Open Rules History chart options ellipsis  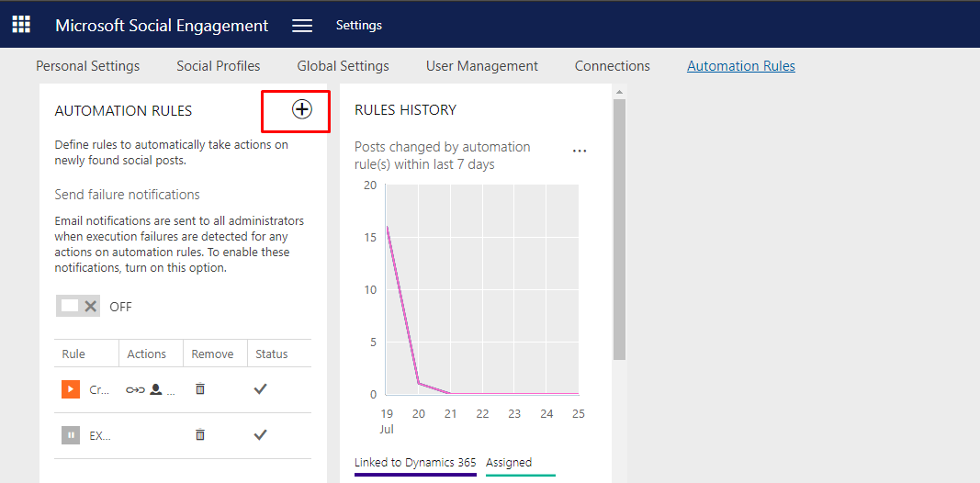pos(579,152)
